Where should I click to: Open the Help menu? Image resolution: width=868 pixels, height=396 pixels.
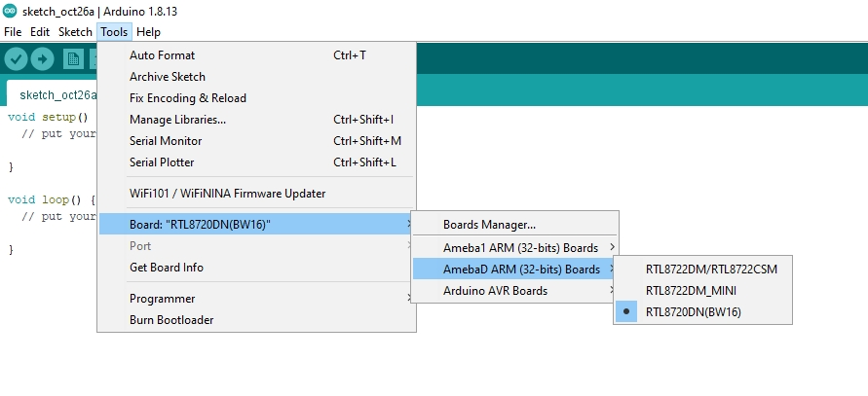point(148,32)
